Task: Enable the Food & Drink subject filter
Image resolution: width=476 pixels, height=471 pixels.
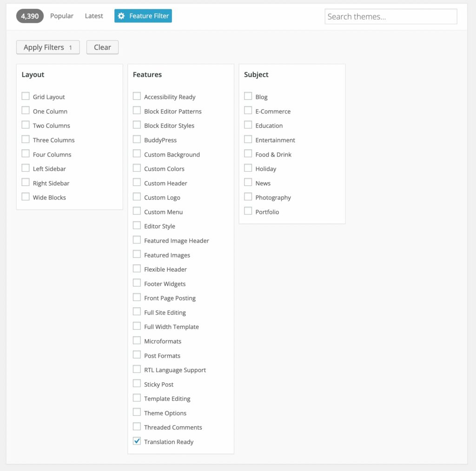Action: [248, 154]
